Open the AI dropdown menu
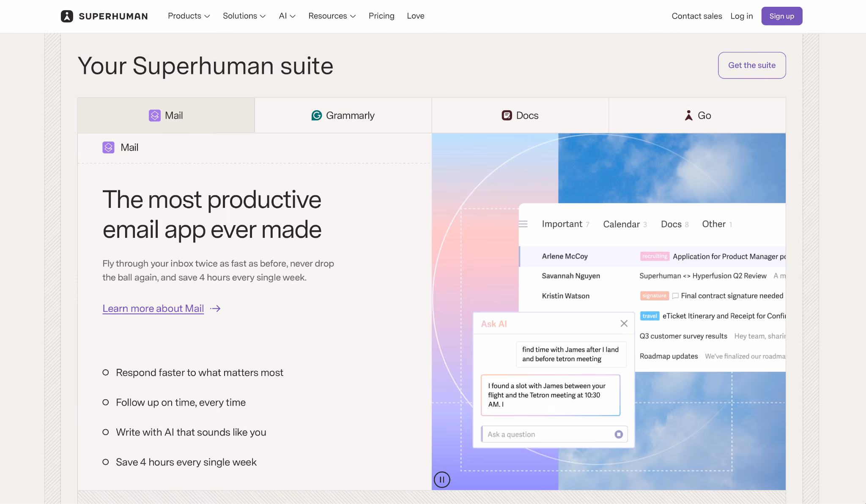The height and width of the screenshot is (504, 866). pos(287,16)
